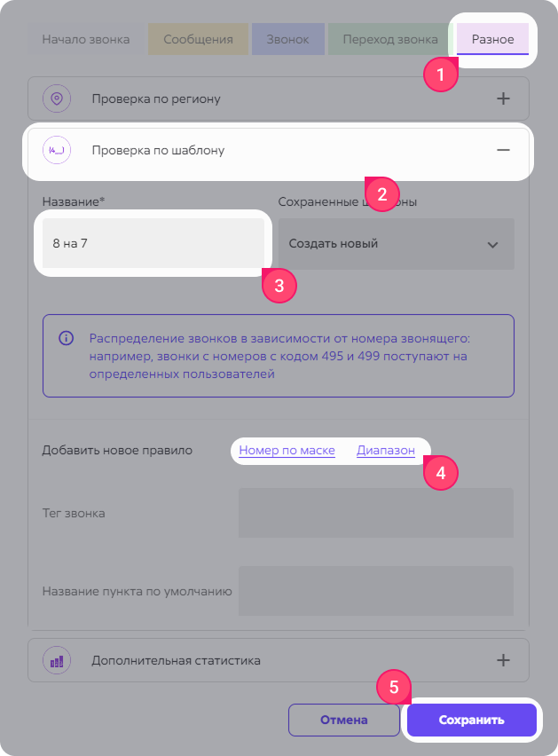The image size is (558, 756).
Task: Go to the Переход звонка tab
Action: [390, 39]
